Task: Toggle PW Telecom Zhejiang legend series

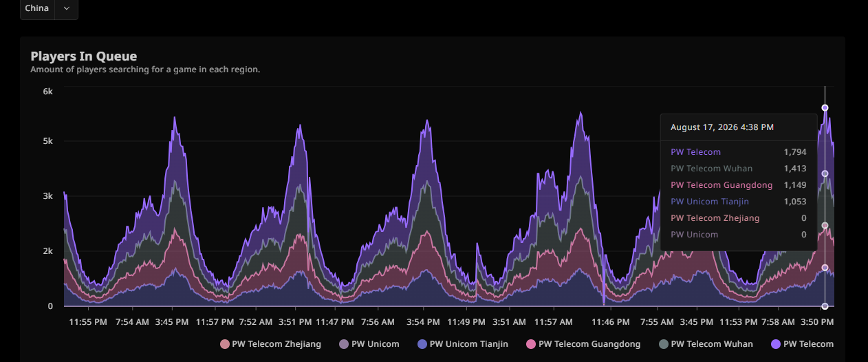Action: coord(270,344)
